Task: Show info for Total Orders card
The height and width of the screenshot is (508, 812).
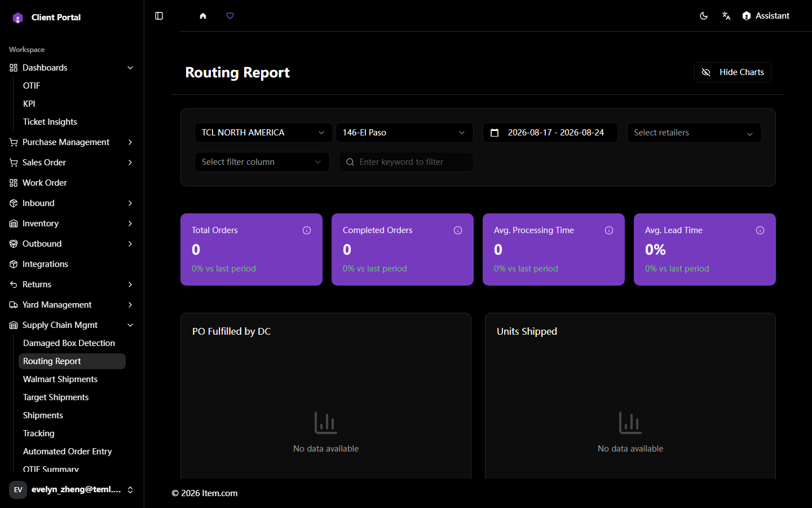Action: point(307,230)
